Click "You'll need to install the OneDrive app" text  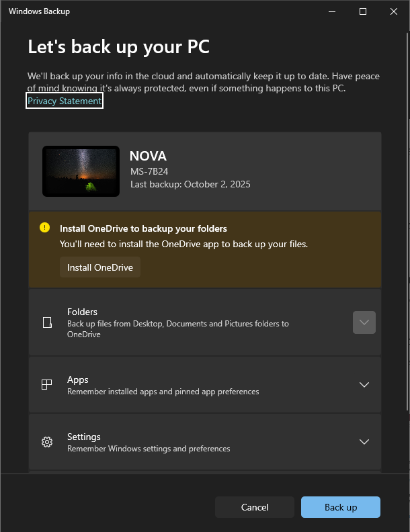(183, 245)
